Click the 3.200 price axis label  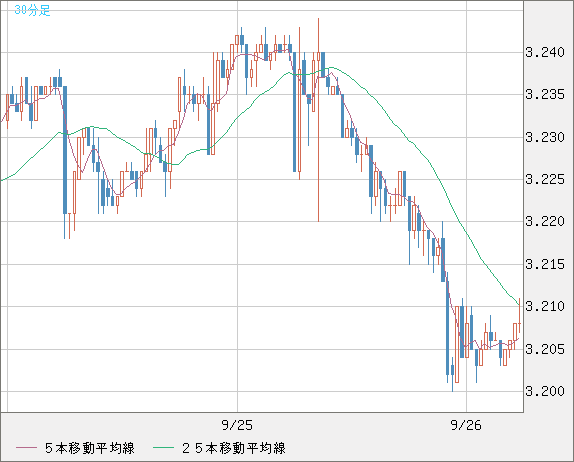(545, 391)
